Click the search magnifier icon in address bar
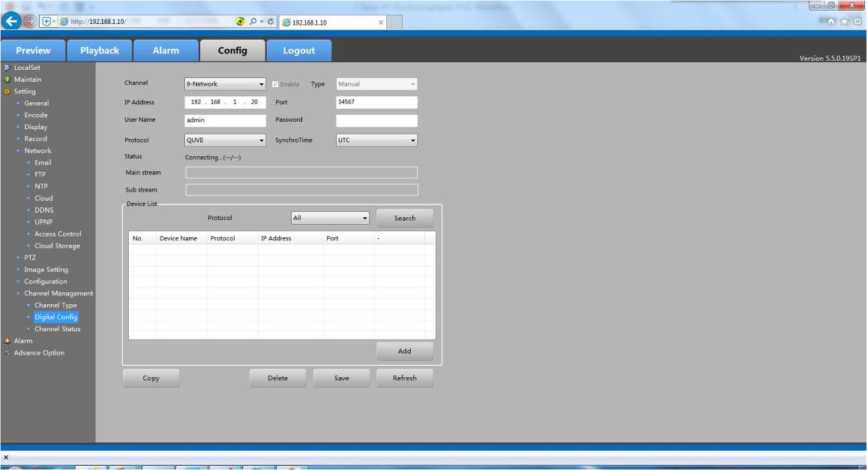867x470 pixels. (250, 22)
